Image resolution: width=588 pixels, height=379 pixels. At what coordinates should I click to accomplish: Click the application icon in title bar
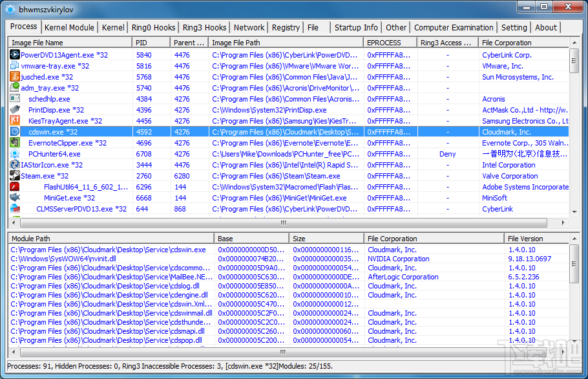click(10, 9)
